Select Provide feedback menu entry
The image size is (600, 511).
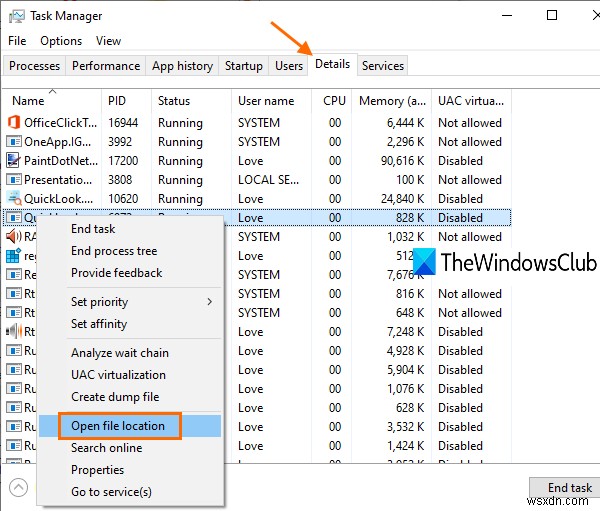(x=130, y=273)
